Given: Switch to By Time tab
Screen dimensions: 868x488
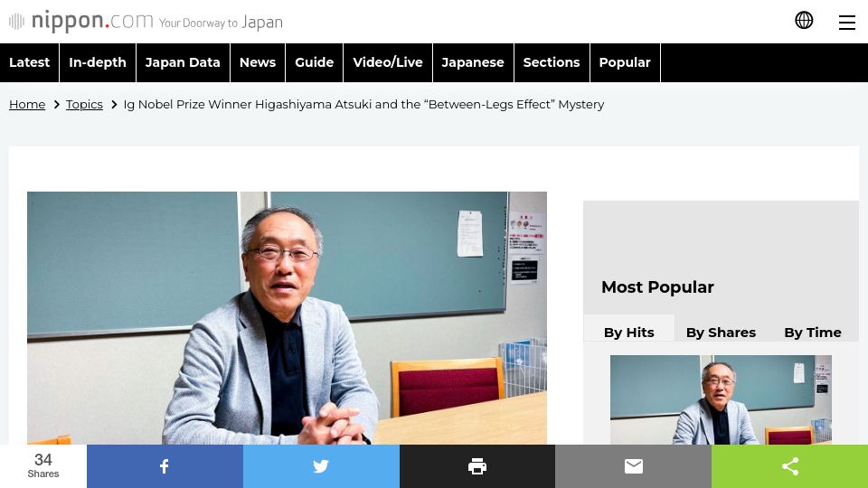Looking at the screenshot, I should pyautogui.click(x=813, y=332).
